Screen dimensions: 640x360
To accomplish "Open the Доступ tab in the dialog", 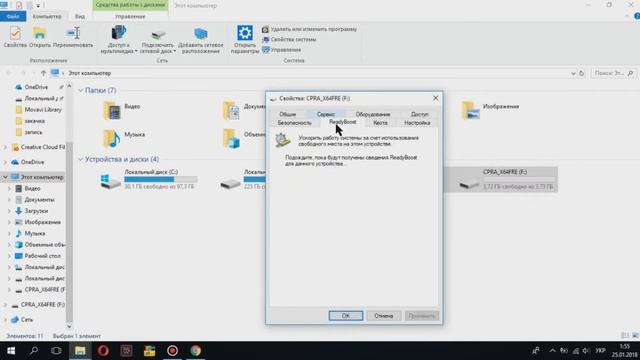I will click(420, 114).
